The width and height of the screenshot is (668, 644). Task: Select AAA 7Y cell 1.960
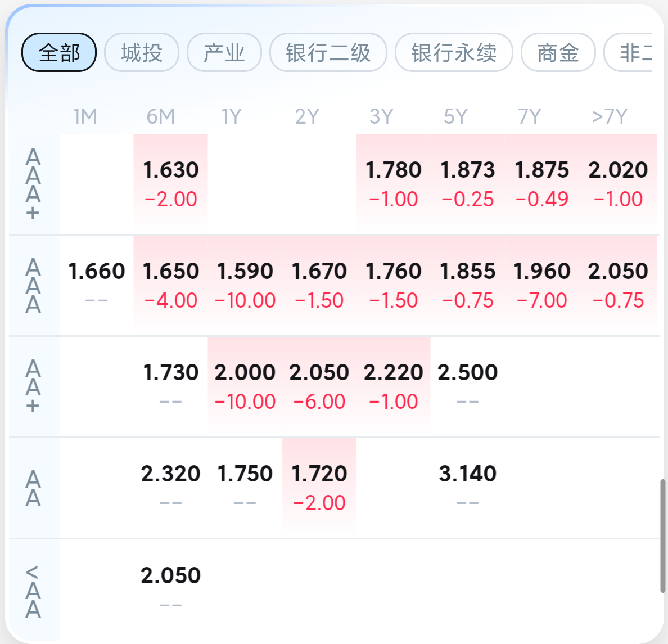pos(542,286)
